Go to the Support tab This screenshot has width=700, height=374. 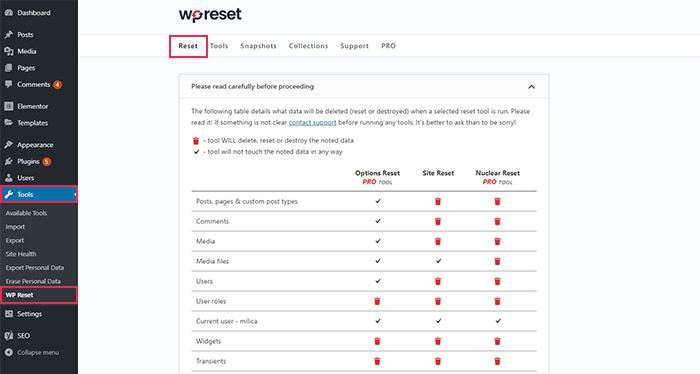354,46
